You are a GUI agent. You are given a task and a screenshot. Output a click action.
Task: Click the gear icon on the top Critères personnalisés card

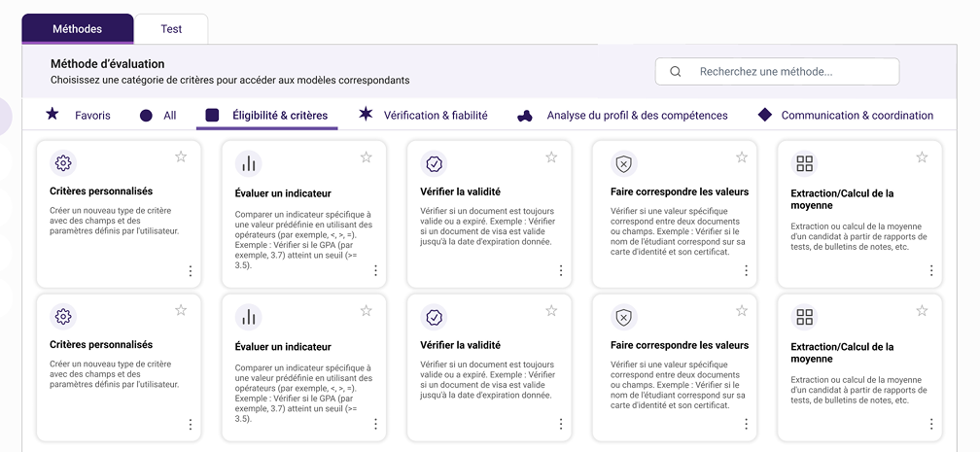63,163
